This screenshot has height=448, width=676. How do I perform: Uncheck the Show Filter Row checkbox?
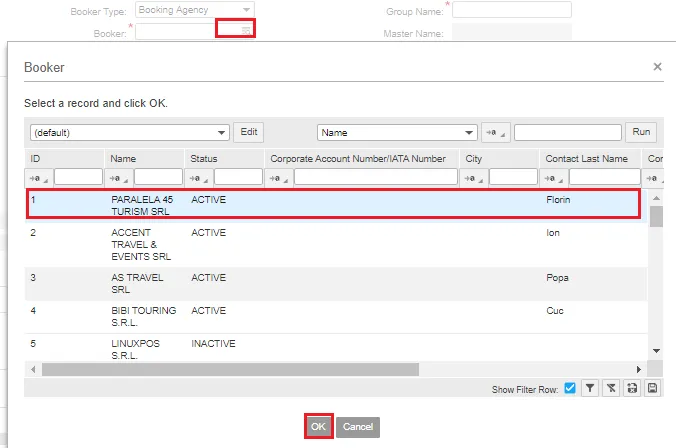[x=570, y=388]
